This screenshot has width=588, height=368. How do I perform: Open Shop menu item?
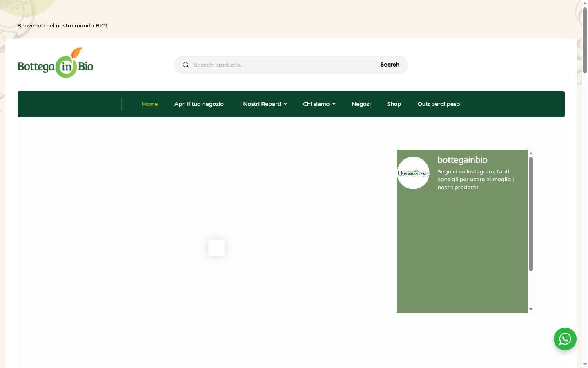click(x=394, y=104)
